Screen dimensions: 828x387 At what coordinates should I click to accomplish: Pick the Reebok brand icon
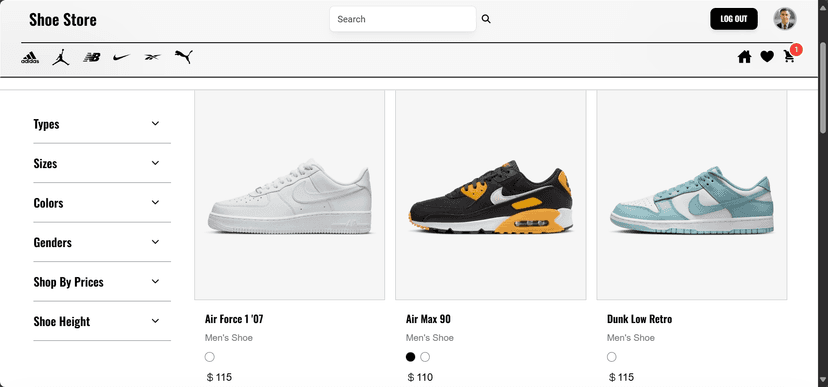(x=153, y=57)
